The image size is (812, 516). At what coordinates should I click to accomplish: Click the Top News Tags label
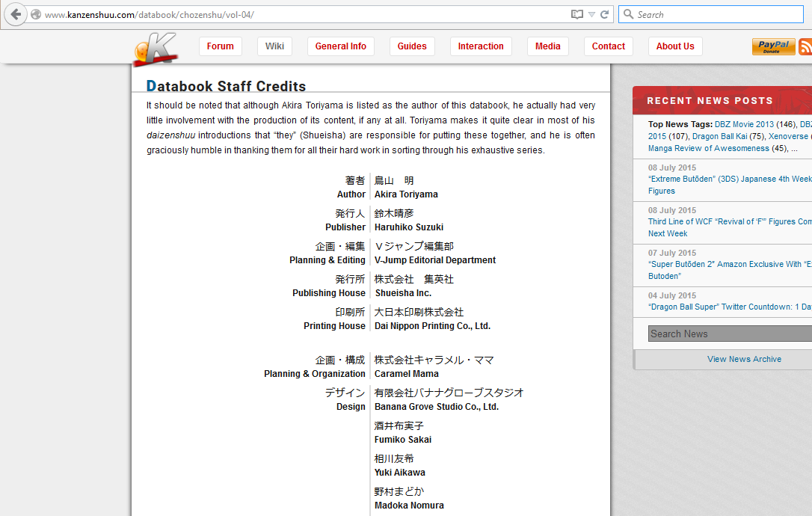[680, 124]
